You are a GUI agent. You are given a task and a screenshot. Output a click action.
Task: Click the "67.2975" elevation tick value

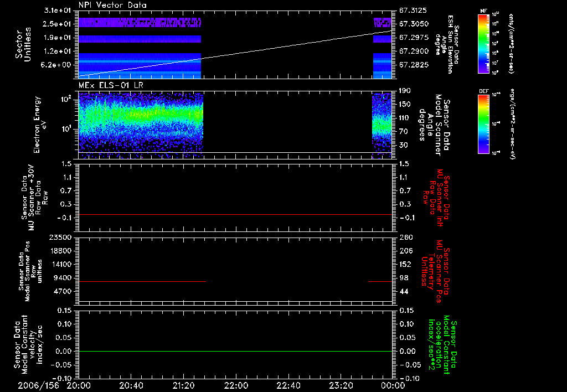pos(414,38)
